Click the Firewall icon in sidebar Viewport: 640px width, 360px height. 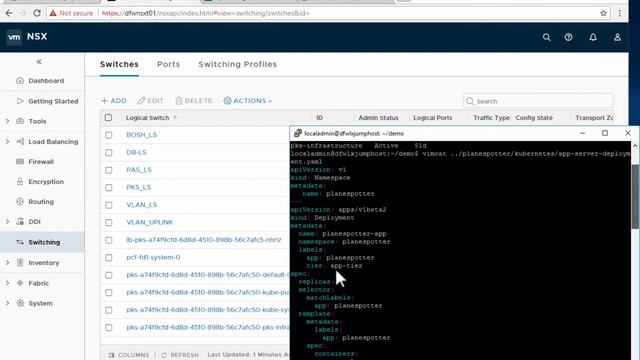(20, 161)
